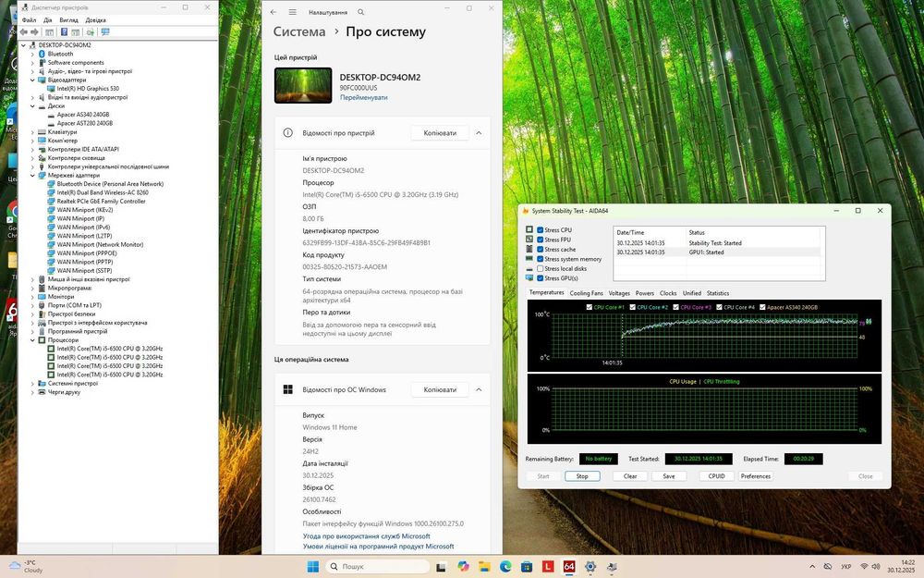The height and width of the screenshot is (578, 924).
Task: Click Clear button in AIDA64
Action: pyautogui.click(x=630, y=476)
